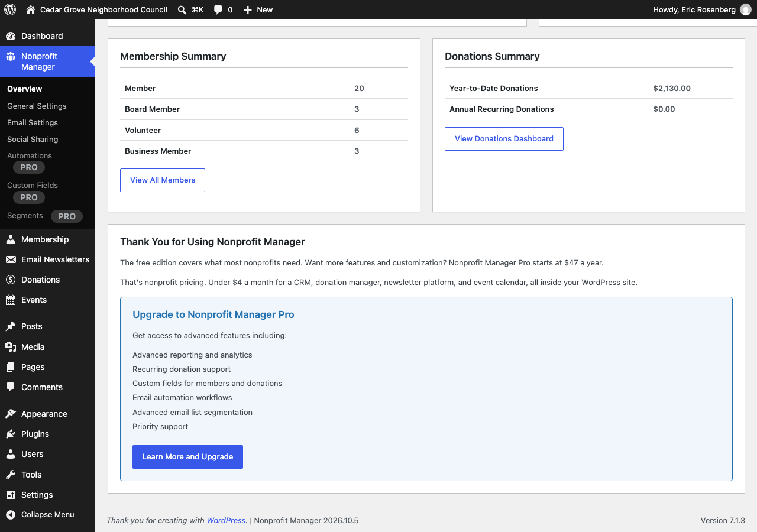Select the Custom Fields PRO menu item

coord(33,191)
